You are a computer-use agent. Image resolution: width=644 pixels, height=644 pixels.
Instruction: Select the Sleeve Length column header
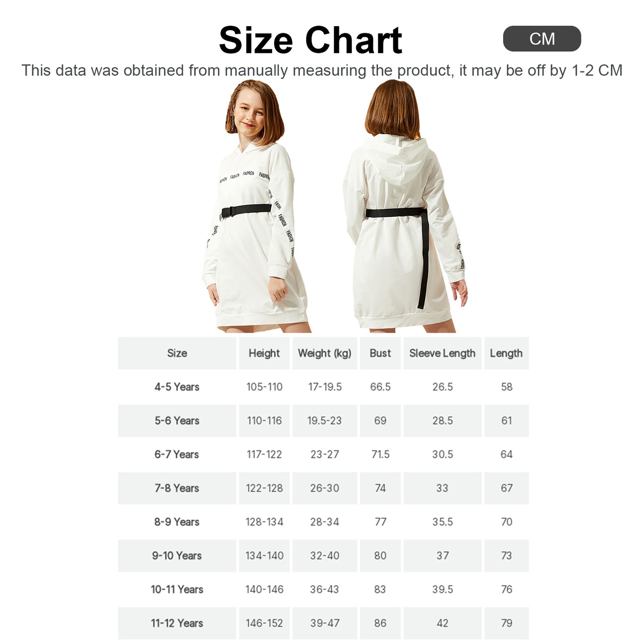click(442, 353)
